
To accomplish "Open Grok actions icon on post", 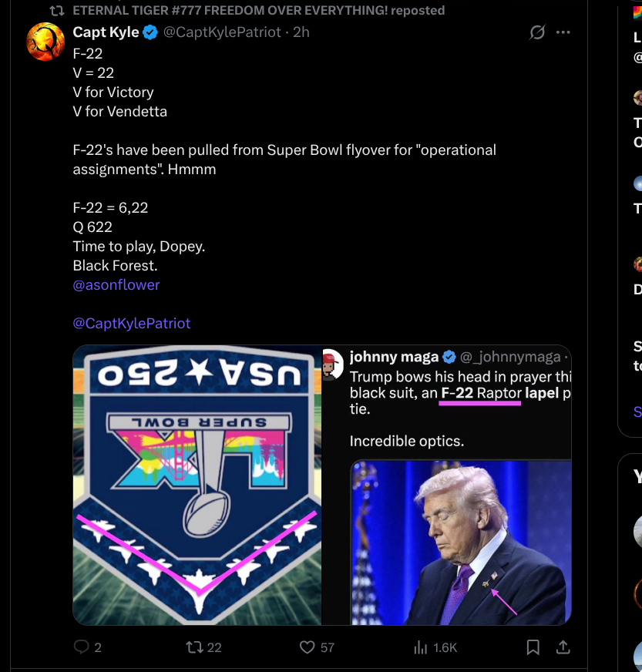I will pyautogui.click(x=537, y=32).
